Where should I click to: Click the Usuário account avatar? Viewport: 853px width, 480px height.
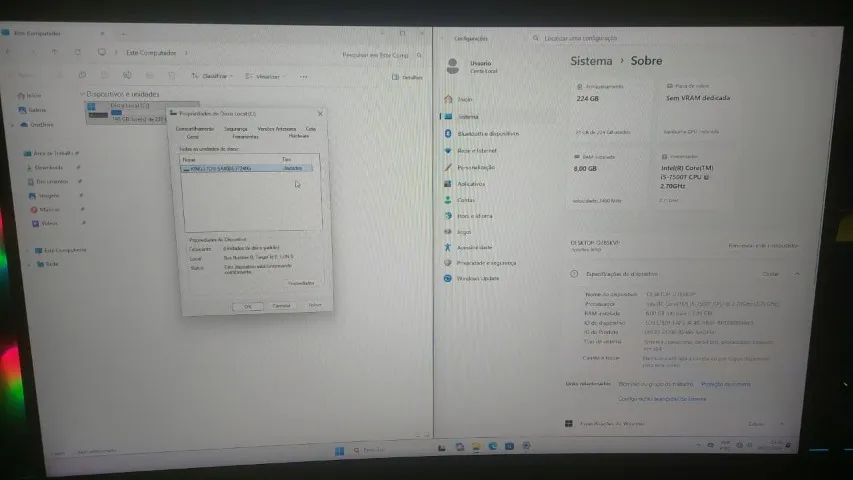[x=453, y=66]
